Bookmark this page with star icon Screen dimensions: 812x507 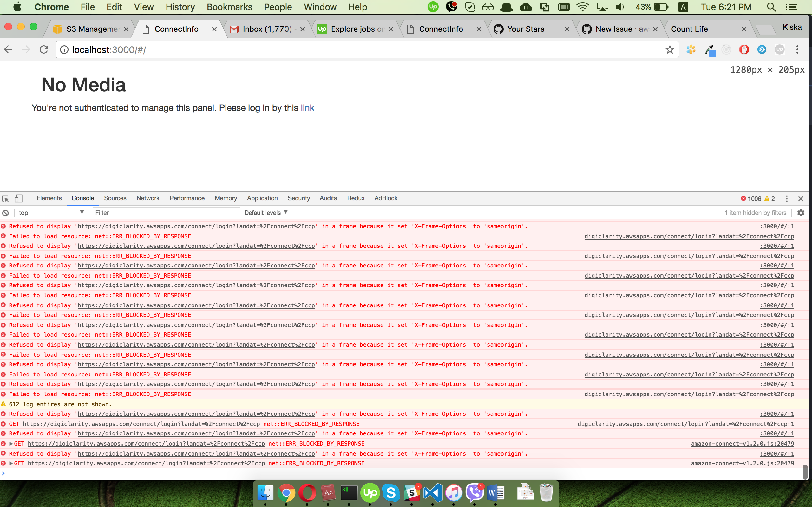(669, 50)
